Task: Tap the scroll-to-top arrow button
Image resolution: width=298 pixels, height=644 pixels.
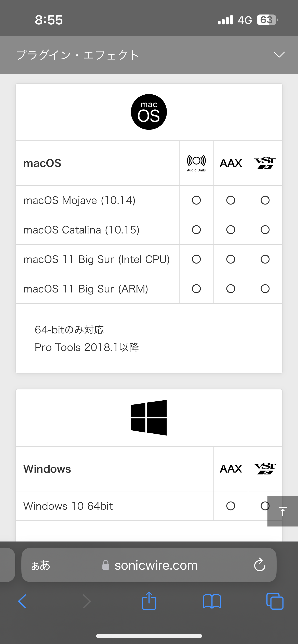Action: point(282,511)
